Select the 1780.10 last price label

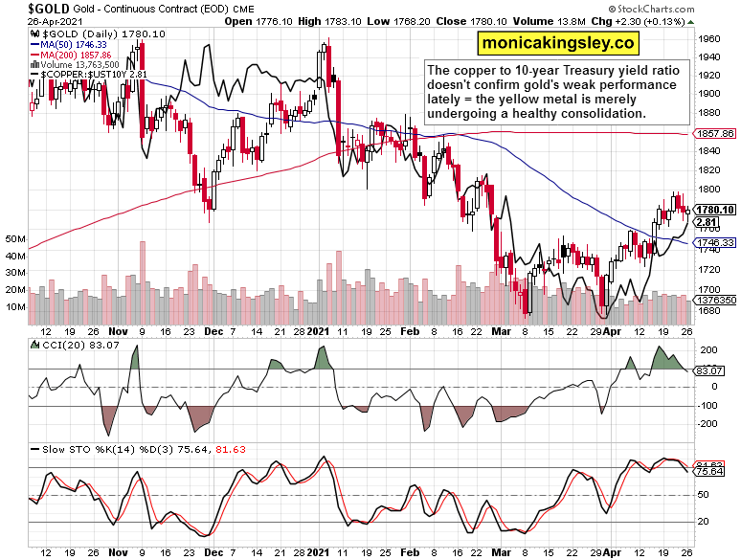pyautogui.click(x=715, y=210)
